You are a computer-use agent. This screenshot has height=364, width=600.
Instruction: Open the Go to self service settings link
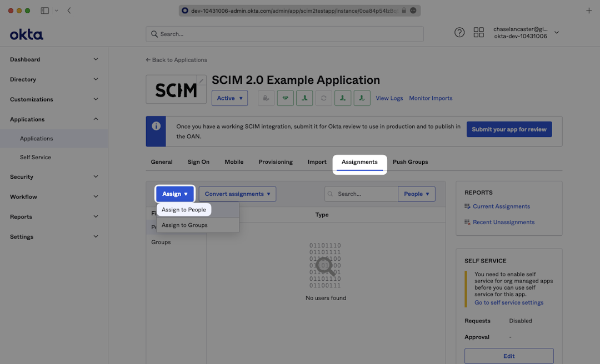tap(509, 303)
